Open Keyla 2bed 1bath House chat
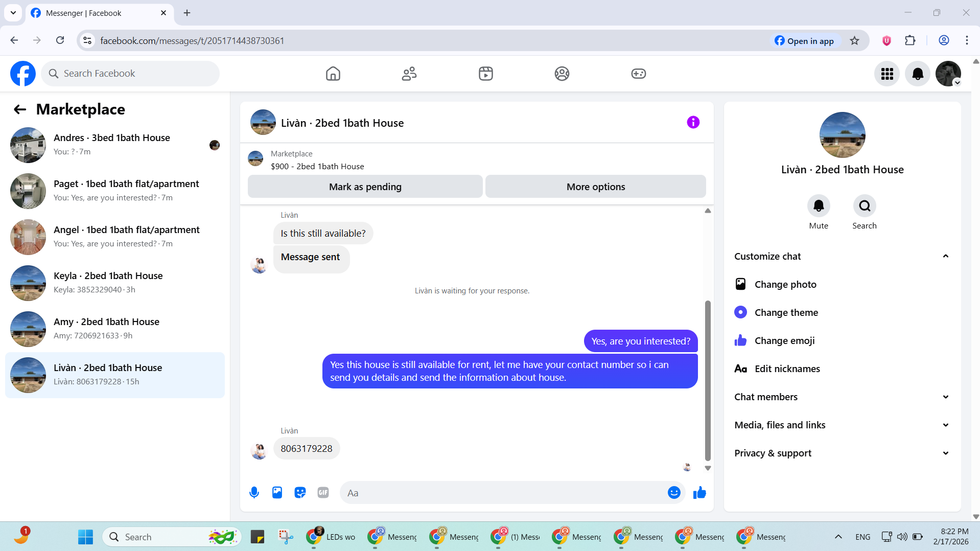 (115, 283)
